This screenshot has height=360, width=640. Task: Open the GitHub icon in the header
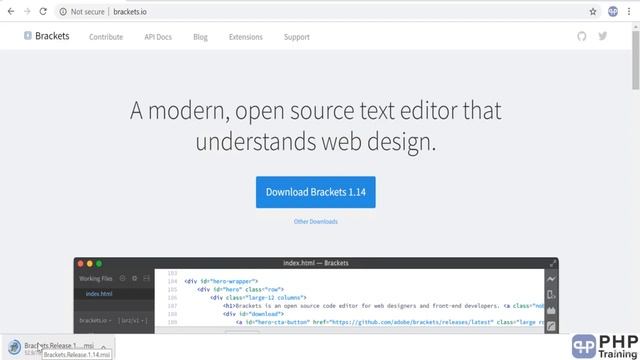click(582, 36)
